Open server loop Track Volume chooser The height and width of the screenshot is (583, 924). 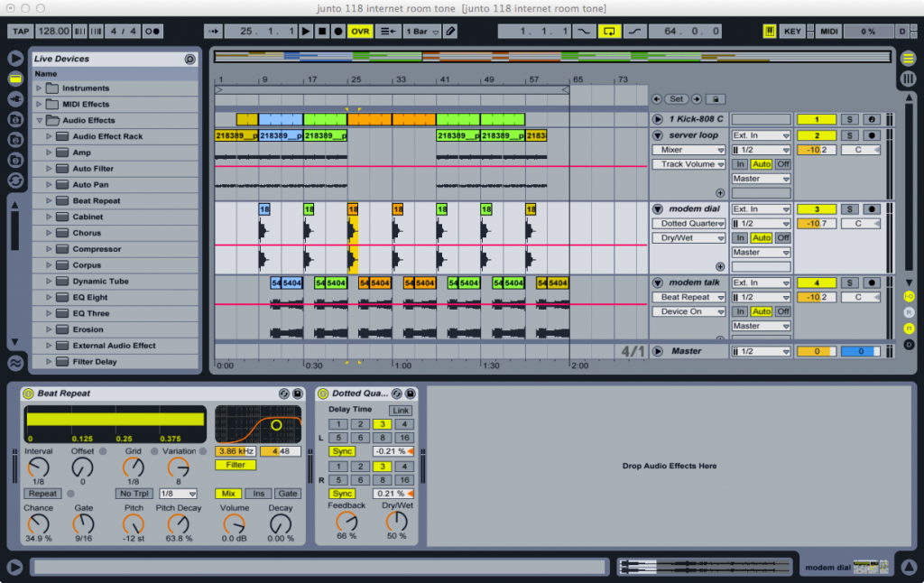688,164
